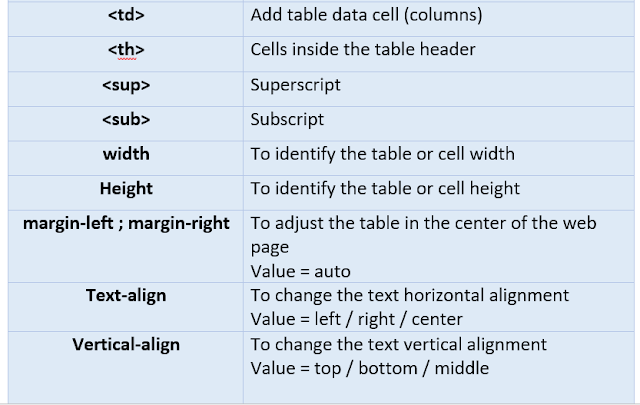Screen dimensions: 640x405
Task: Click 'To identify the table or cell height'
Action: pos(385,189)
